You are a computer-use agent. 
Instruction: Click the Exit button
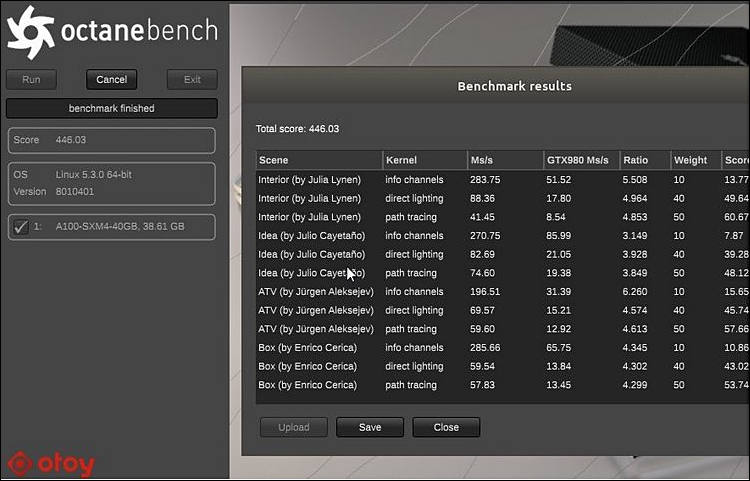[x=192, y=79]
